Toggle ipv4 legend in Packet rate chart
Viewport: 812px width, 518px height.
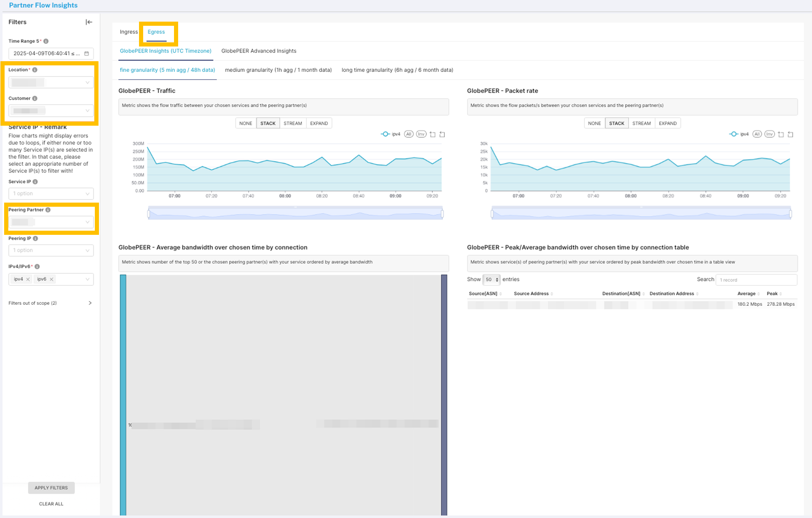tap(739, 134)
